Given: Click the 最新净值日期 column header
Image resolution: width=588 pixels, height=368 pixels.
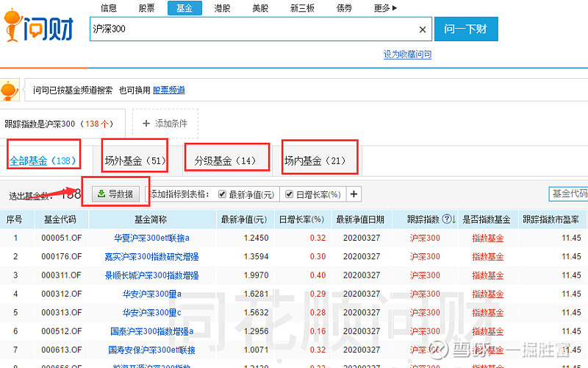Looking at the screenshot, I should click(360, 219).
